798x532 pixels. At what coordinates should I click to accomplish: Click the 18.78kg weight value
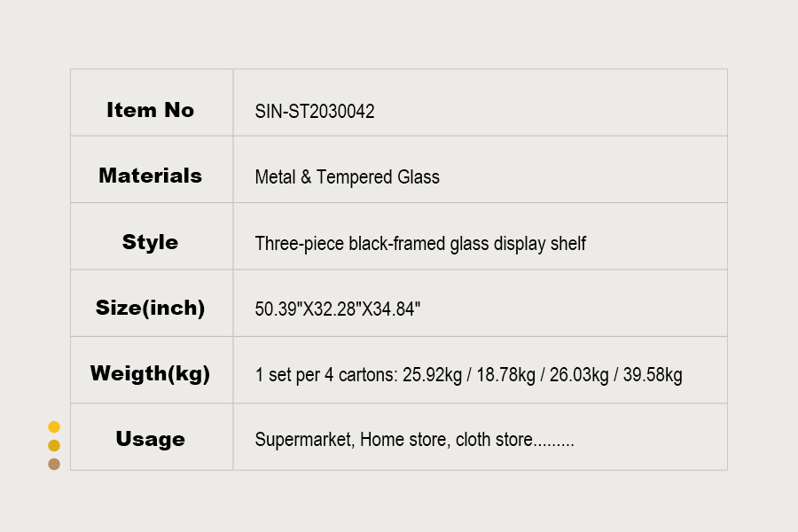[505, 375]
